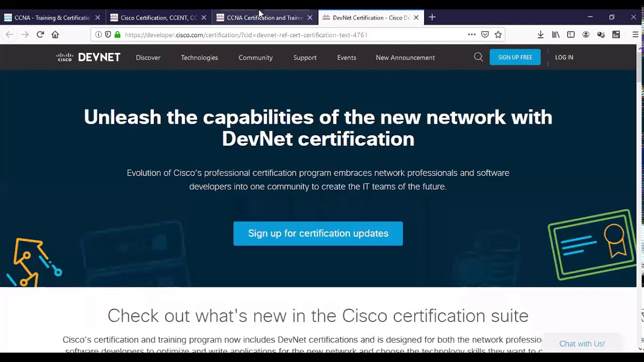Click the green padlock security icon
Viewport: 644px width, 362px height.
pos(117,35)
